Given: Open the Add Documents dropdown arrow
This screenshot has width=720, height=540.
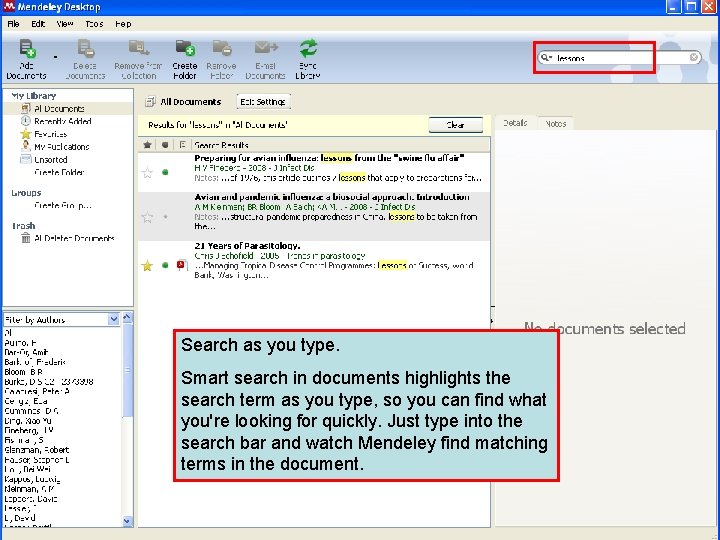Looking at the screenshot, I should [x=56, y=57].
